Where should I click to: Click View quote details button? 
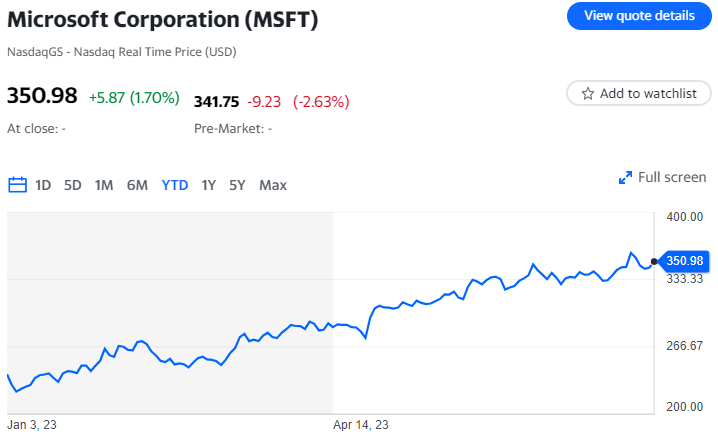pos(639,16)
